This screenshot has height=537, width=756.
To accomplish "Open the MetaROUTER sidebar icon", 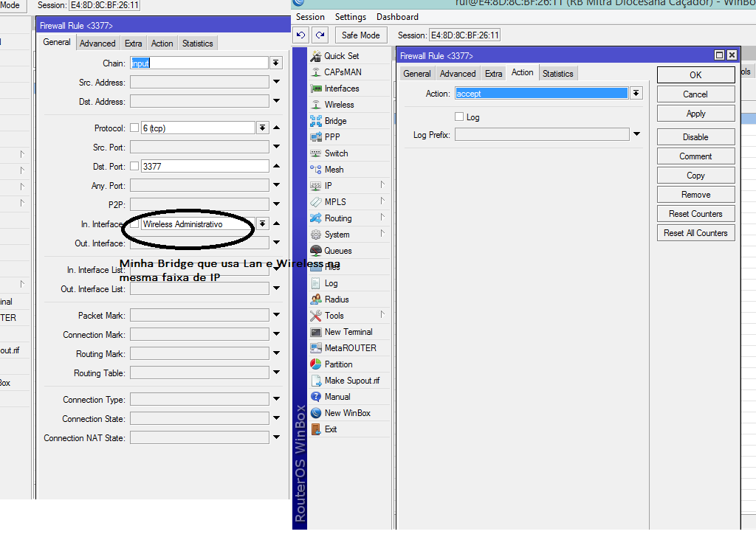I will [x=316, y=348].
